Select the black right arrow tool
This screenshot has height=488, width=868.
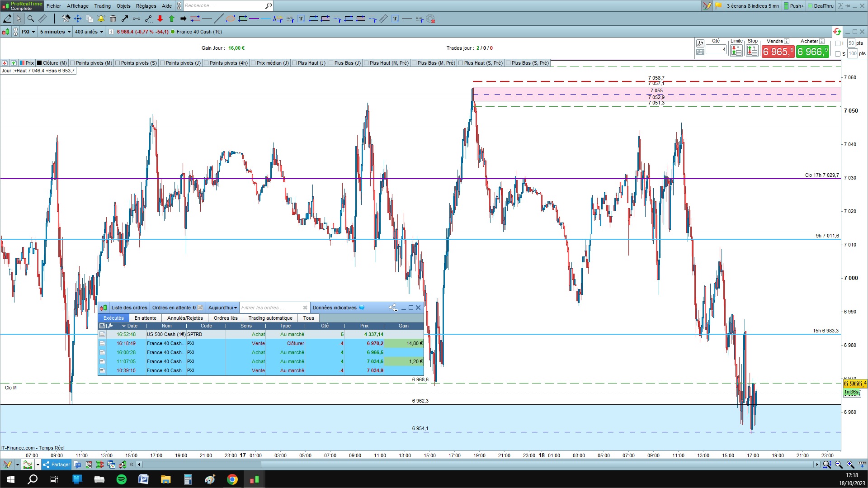[x=183, y=19]
